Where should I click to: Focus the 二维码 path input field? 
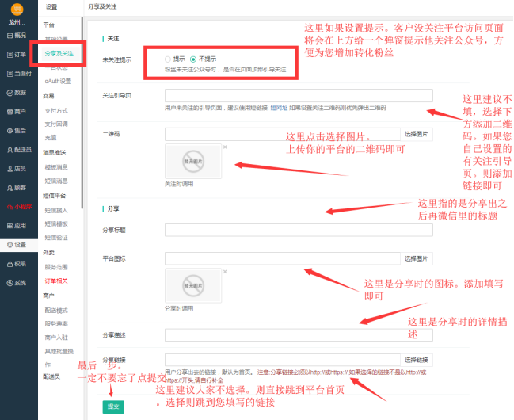click(283, 134)
